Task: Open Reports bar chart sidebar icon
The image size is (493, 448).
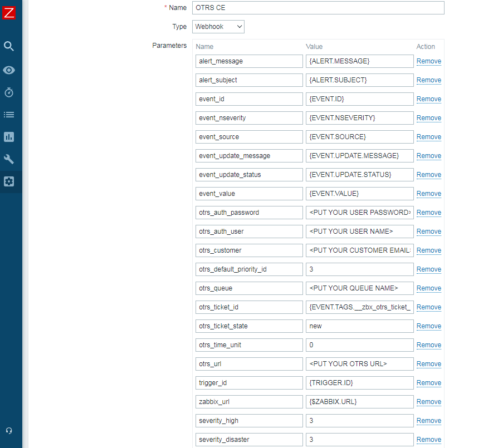Action: (9, 137)
